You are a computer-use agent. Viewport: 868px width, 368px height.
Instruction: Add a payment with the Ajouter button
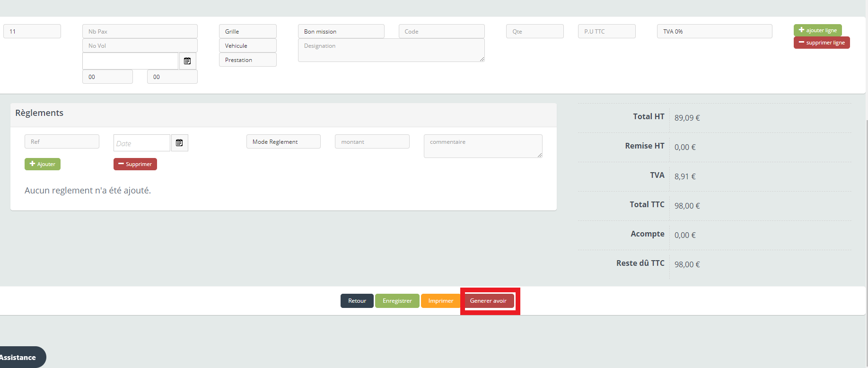[x=43, y=164]
